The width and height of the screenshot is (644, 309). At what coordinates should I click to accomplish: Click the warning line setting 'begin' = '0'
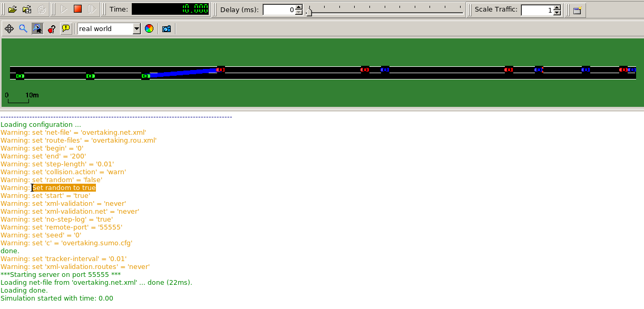(x=42, y=148)
